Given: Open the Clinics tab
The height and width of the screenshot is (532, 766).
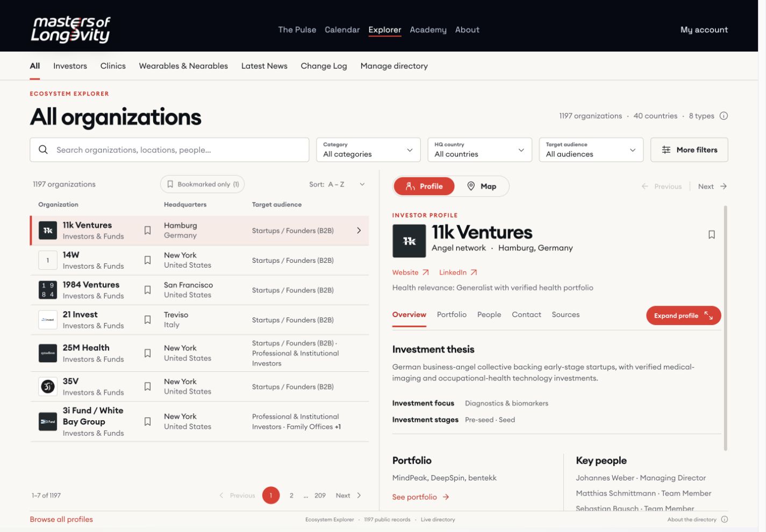Looking at the screenshot, I should (x=113, y=66).
